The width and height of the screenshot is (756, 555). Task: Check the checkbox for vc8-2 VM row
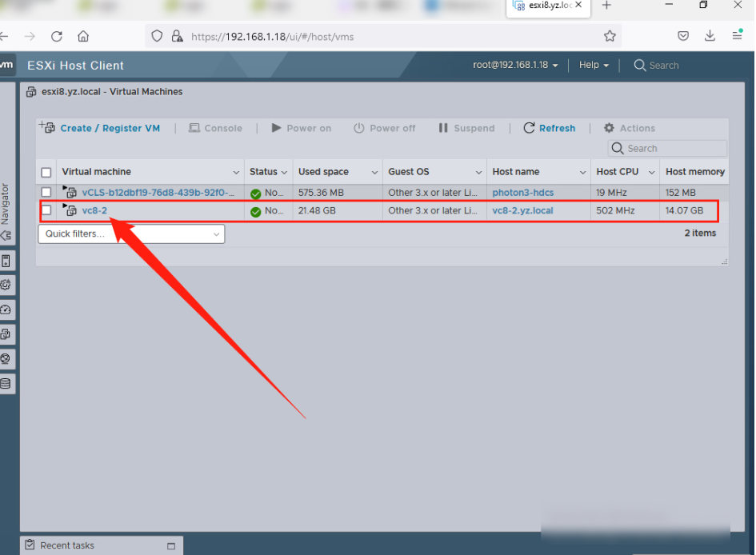coord(46,211)
